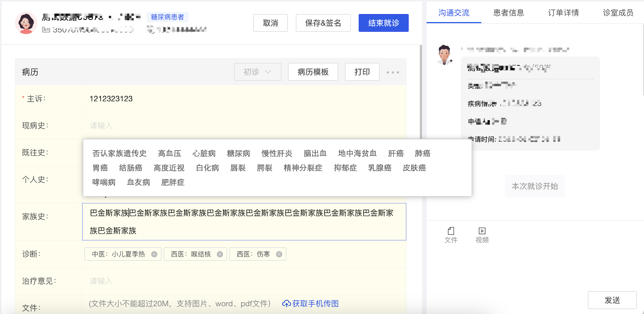The height and width of the screenshot is (314, 644).
Task: Select 否认家族遗传史 from suggestions
Action: 119,153
